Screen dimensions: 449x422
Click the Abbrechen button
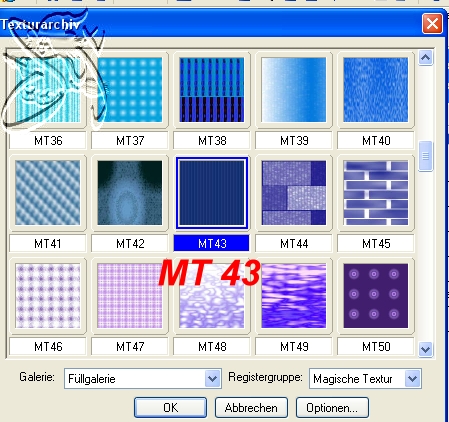tap(251, 407)
